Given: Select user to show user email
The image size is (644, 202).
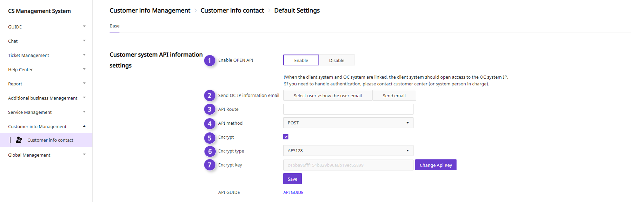Looking at the screenshot, I should click(x=327, y=95).
